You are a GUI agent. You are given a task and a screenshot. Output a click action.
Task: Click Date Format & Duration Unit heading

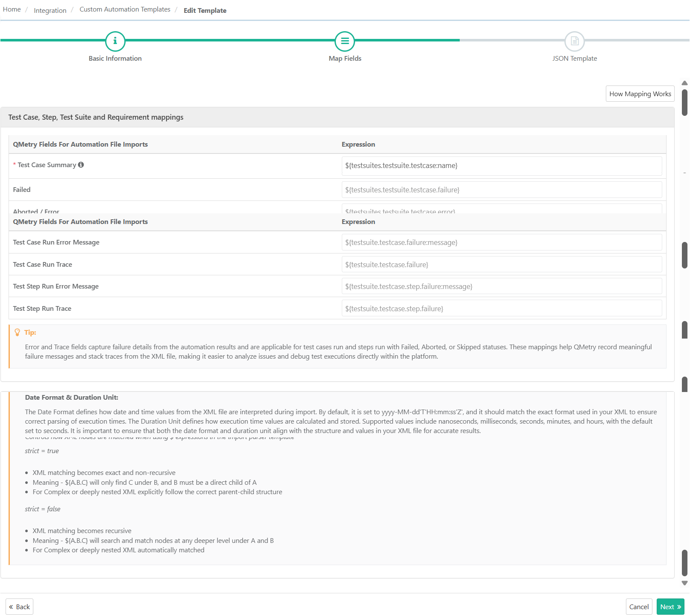coord(71,398)
